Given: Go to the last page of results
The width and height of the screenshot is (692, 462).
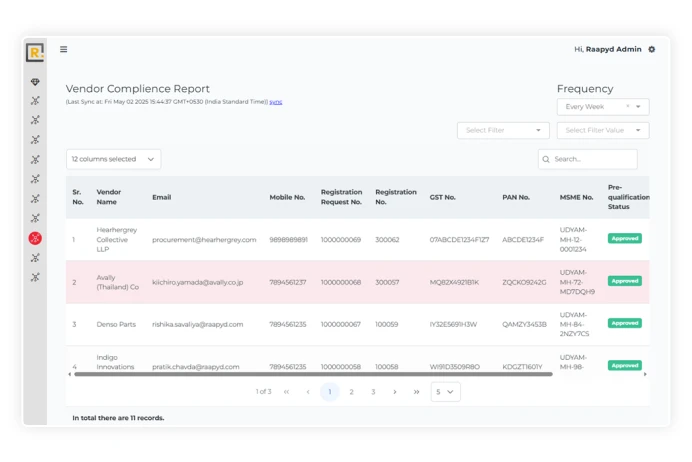Looking at the screenshot, I should click(416, 392).
